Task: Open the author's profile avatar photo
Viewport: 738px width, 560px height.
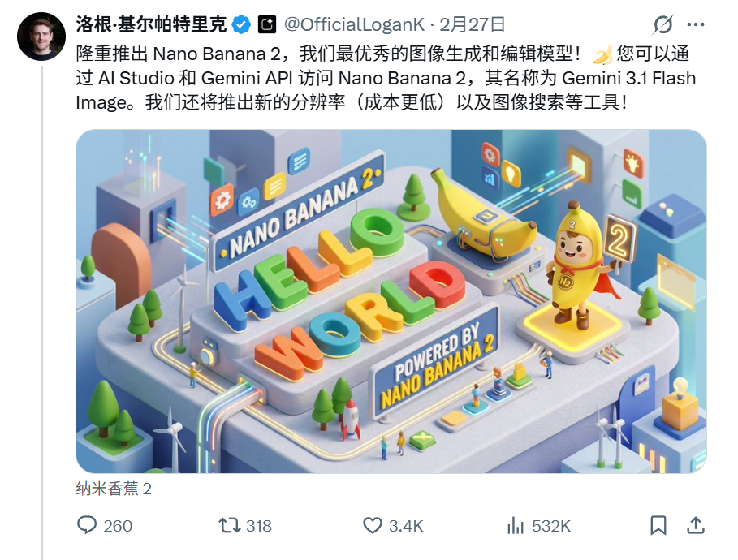Action: [41, 37]
